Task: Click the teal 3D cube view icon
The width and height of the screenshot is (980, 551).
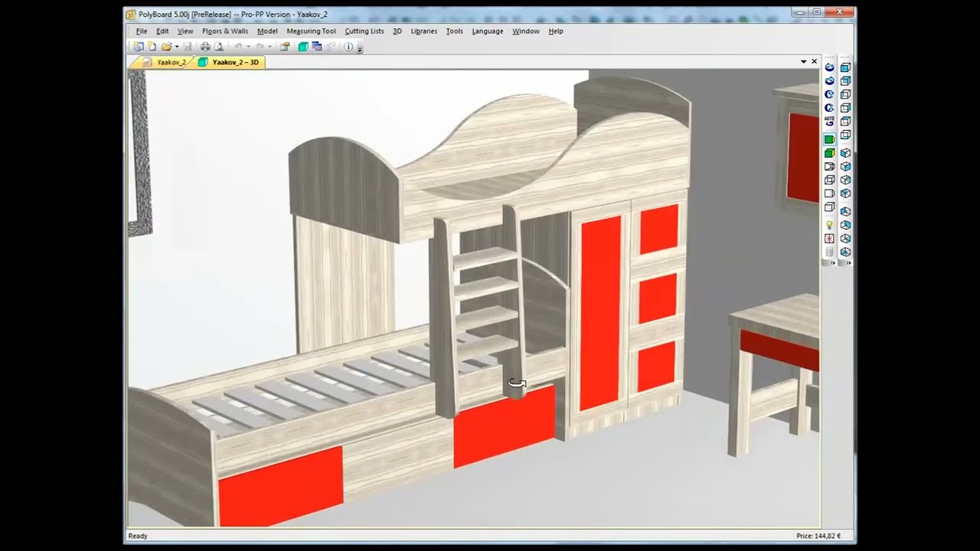Action: (303, 47)
